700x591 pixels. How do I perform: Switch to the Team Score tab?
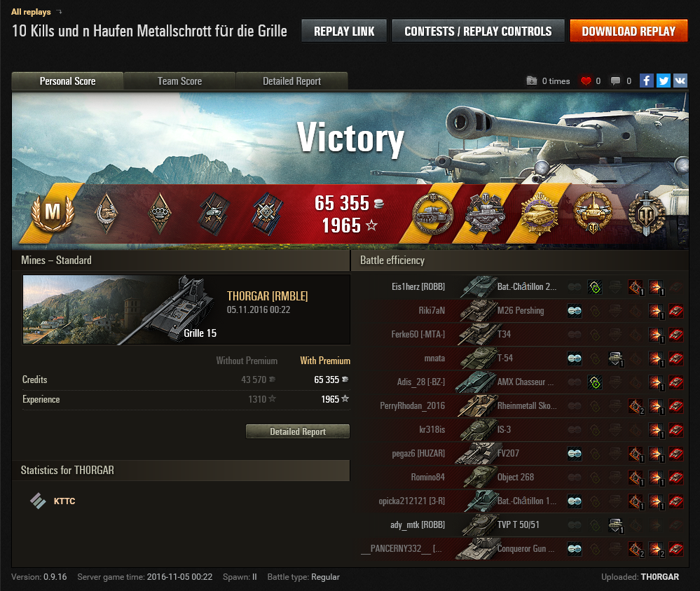coord(179,81)
